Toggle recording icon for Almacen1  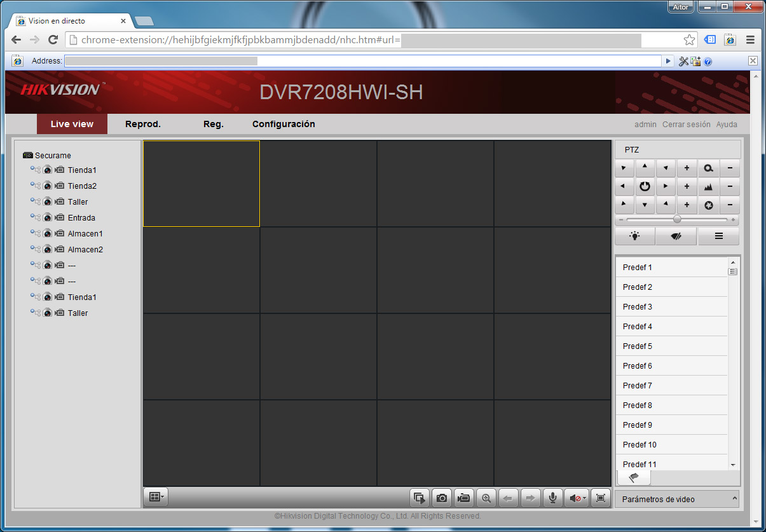coord(60,233)
